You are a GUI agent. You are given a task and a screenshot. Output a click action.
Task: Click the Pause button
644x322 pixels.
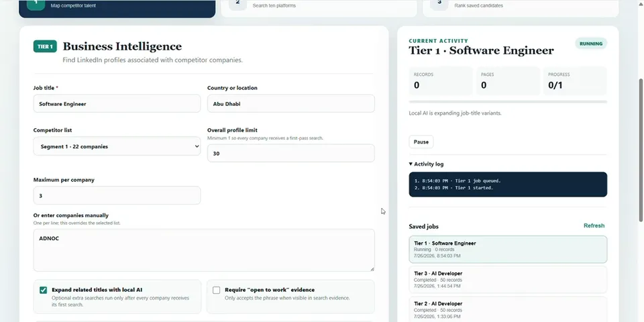click(x=421, y=142)
